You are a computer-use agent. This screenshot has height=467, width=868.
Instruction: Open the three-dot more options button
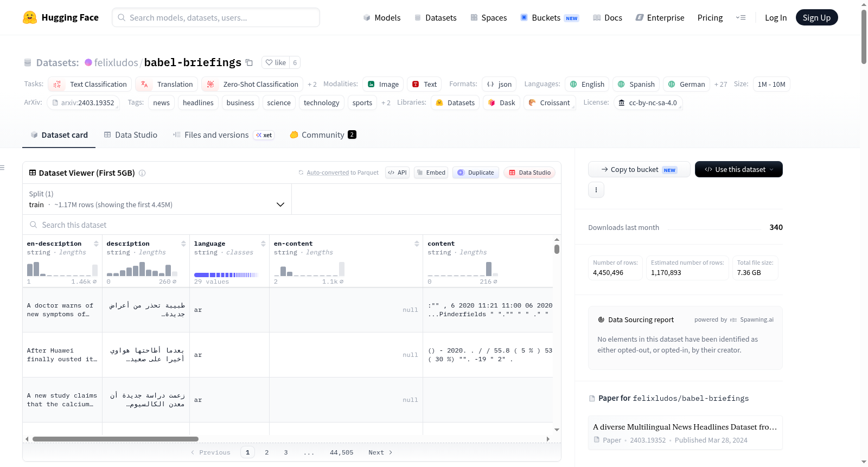pos(596,190)
